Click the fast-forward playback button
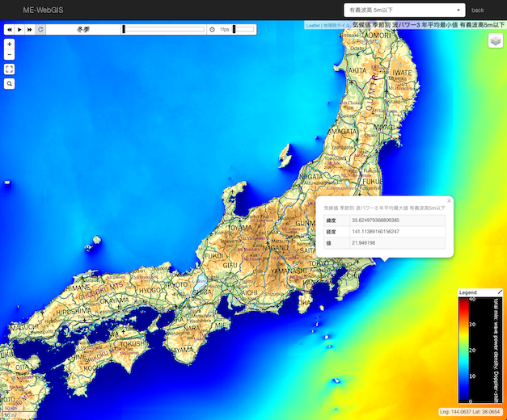The width and height of the screenshot is (507, 420). pyautogui.click(x=30, y=29)
